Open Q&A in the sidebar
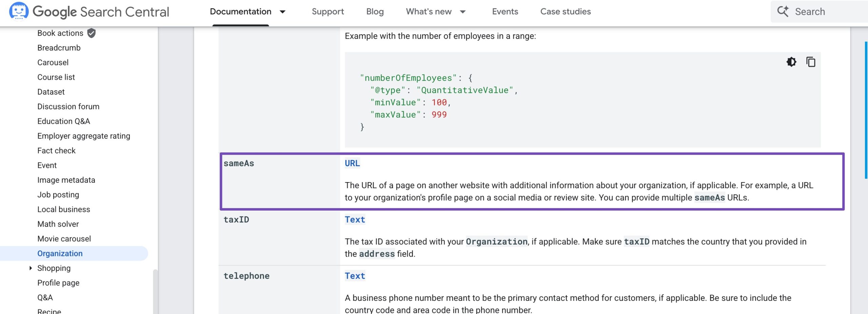 (x=45, y=298)
